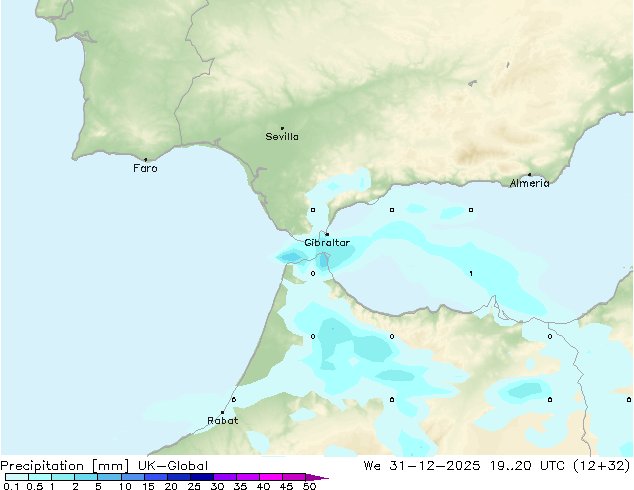Click the Sevilla city dot marker
634x490 pixels.
[282, 128]
